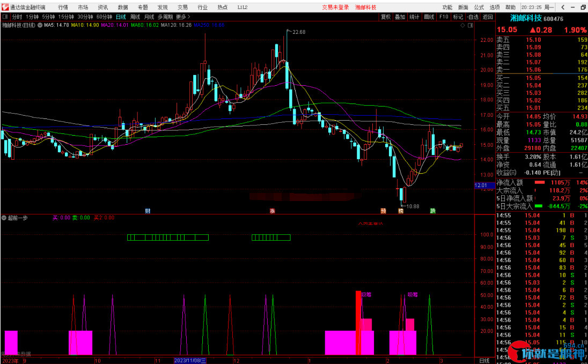This screenshot has width=588, height=364.
Task: Switch to 30分钟 period
Action: 85,17
